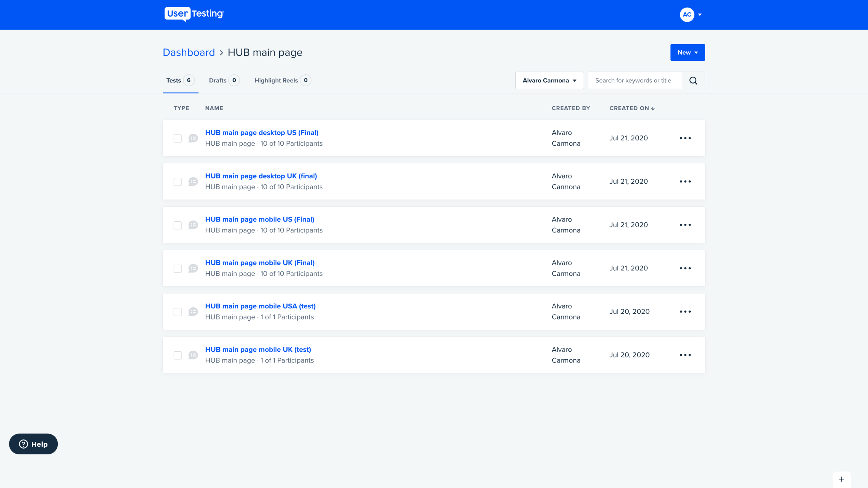Open Alvaro Carmona filter dropdown
The height and width of the screenshot is (488, 868).
[549, 81]
